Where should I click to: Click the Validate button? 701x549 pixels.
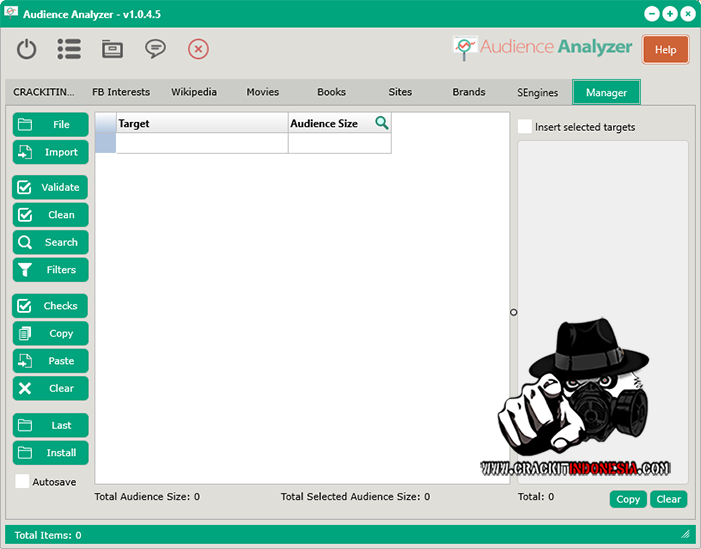(51, 187)
